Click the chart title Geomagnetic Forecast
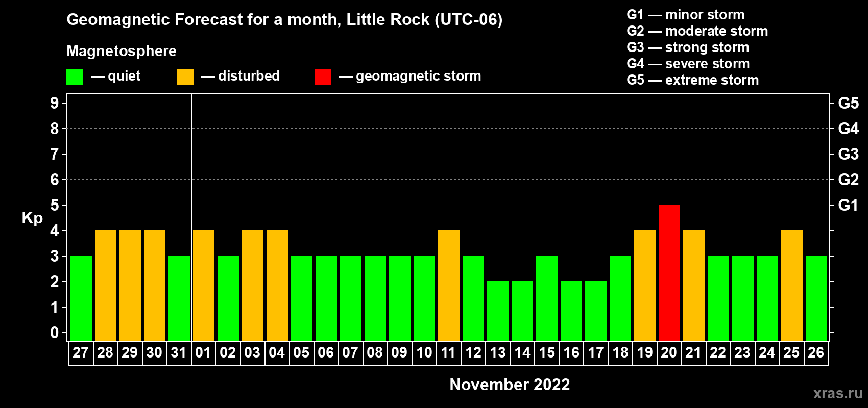868x408 pixels. click(x=284, y=20)
